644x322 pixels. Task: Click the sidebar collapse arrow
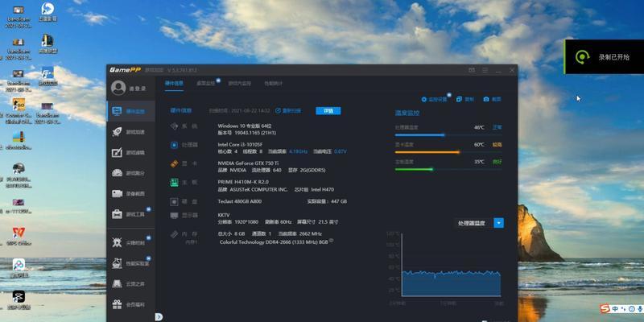(x=159, y=317)
